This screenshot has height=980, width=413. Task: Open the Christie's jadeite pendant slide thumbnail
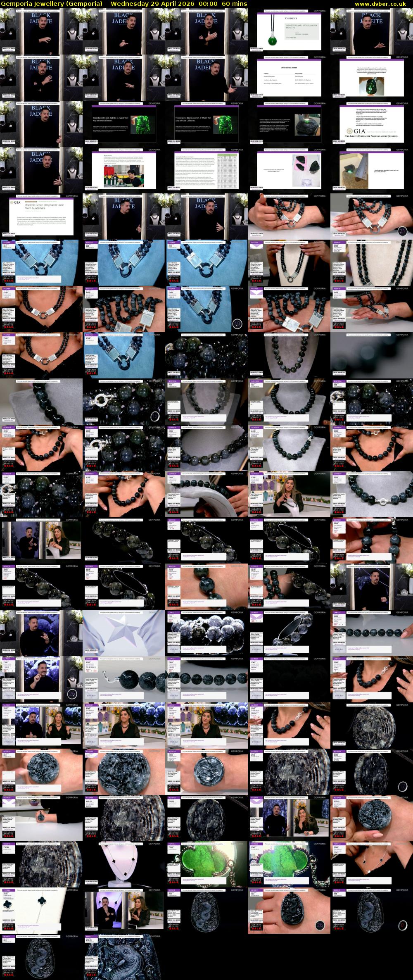[x=289, y=31]
